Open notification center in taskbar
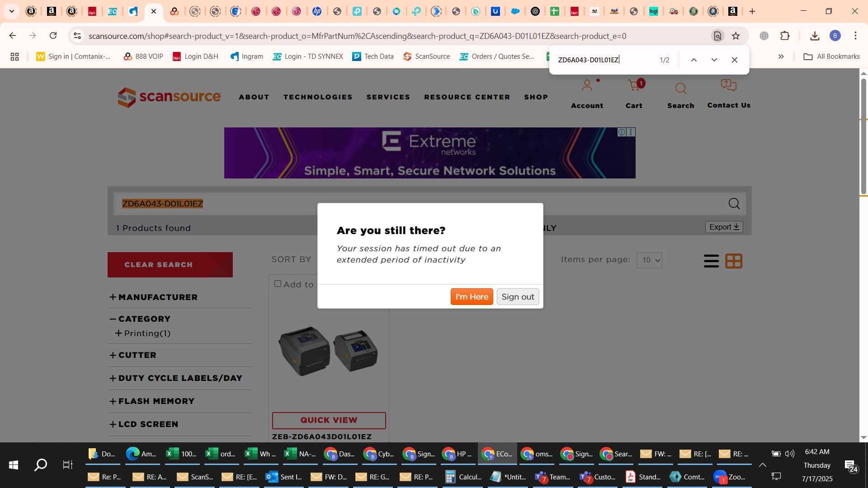Image resolution: width=868 pixels, height=488 pixels. tap(851, 466)
